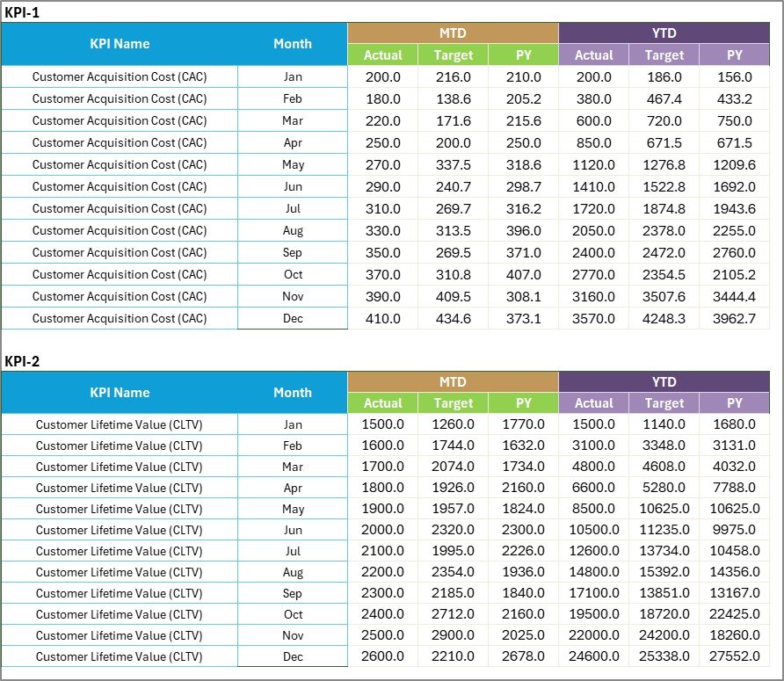
Task: Select the Target column header under MTD
Action: pos(454,54)
